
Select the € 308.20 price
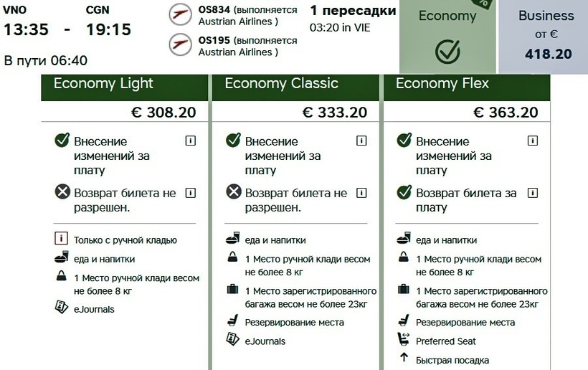coord(163,112)
